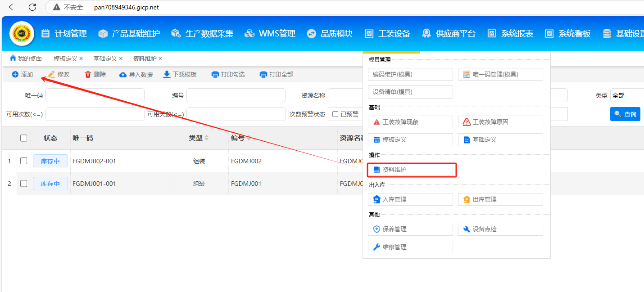Click the 修改 edit pencil icon
Screen dimensions: 644x292
(52, 75)
